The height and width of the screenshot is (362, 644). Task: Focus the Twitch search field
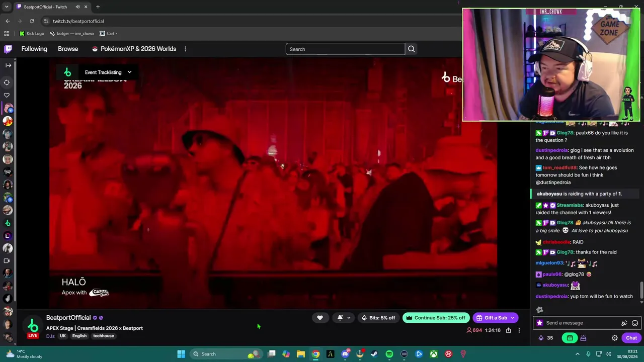click(x=345, y=49)
